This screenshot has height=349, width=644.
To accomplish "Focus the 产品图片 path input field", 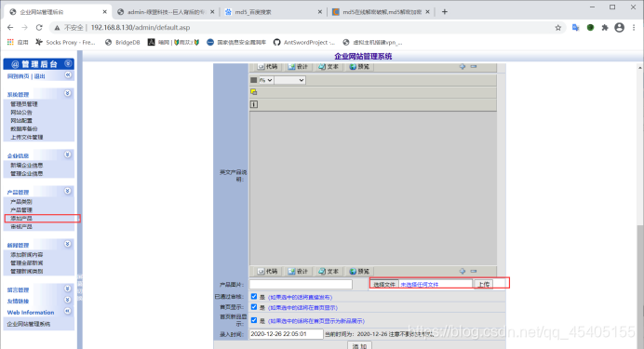I will (301, 284).
